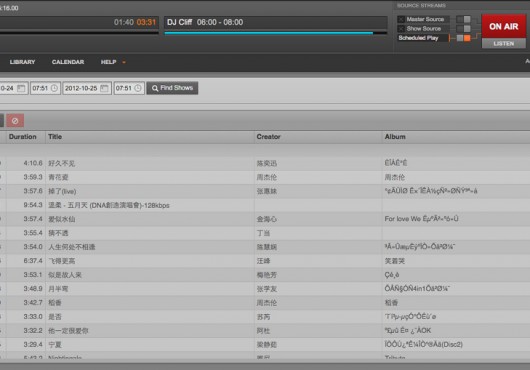The width and height of the screenshot is (530, 370).
Task: Open the HELP menu
Action: click(109, 62)
